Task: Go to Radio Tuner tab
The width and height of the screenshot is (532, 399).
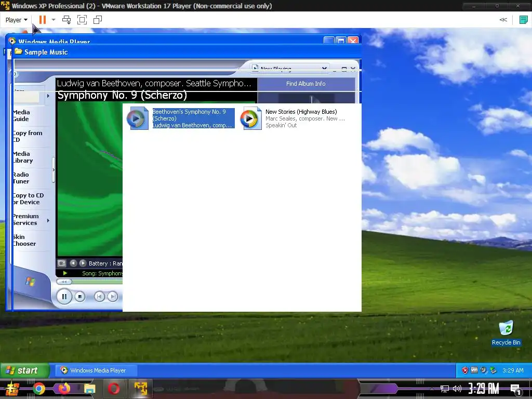Action: point(21,178)
